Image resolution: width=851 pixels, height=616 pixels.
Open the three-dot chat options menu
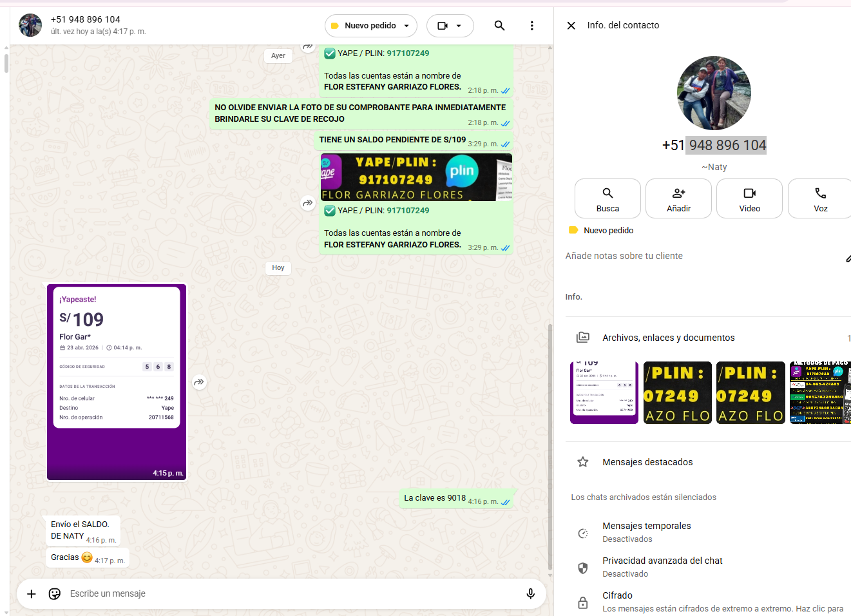531,26
